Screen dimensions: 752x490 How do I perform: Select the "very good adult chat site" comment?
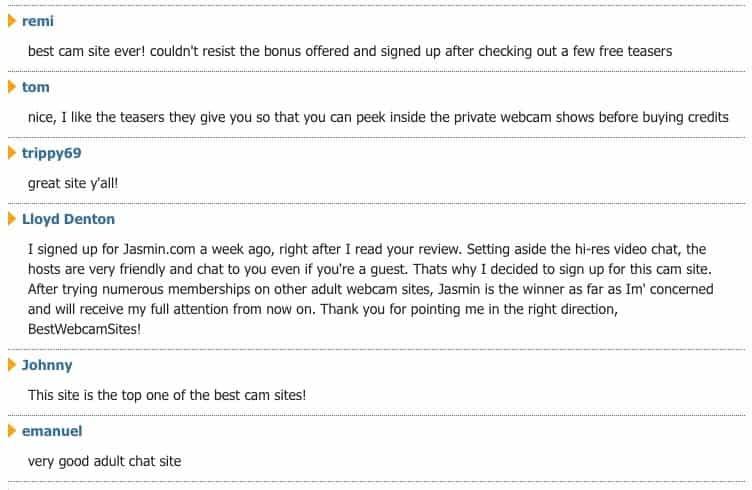point(105,461)
